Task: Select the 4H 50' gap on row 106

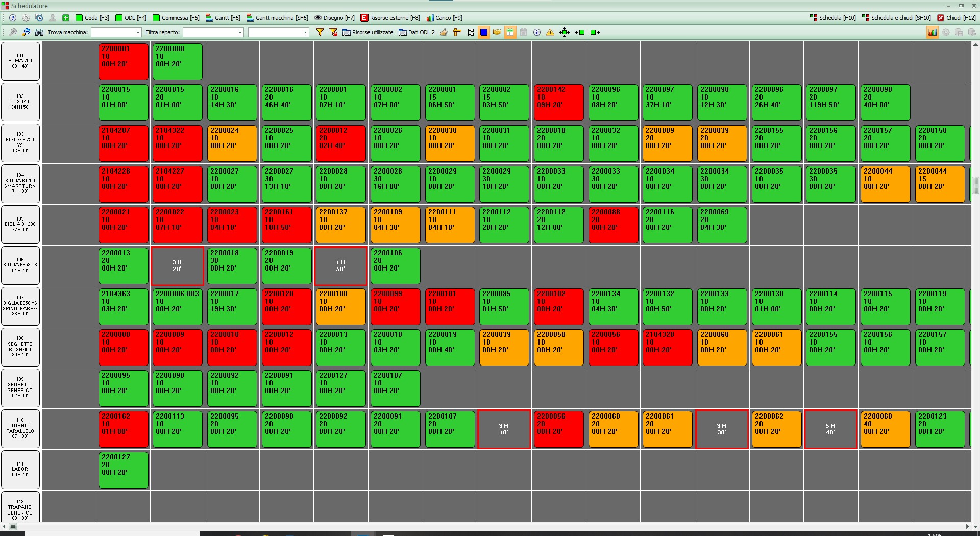Action: pyautogui.click(x=341, y=265)
